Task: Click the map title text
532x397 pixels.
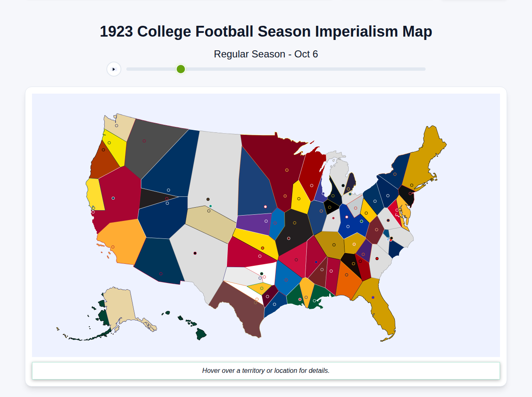Action: point(266,31)
